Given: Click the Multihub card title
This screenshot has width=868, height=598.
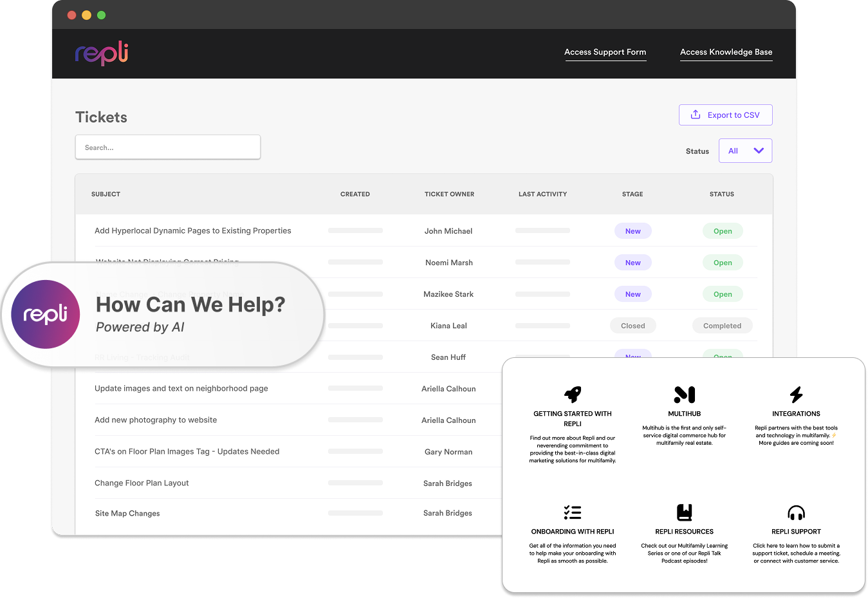Looking at the screenshot, I should point(685,414).
